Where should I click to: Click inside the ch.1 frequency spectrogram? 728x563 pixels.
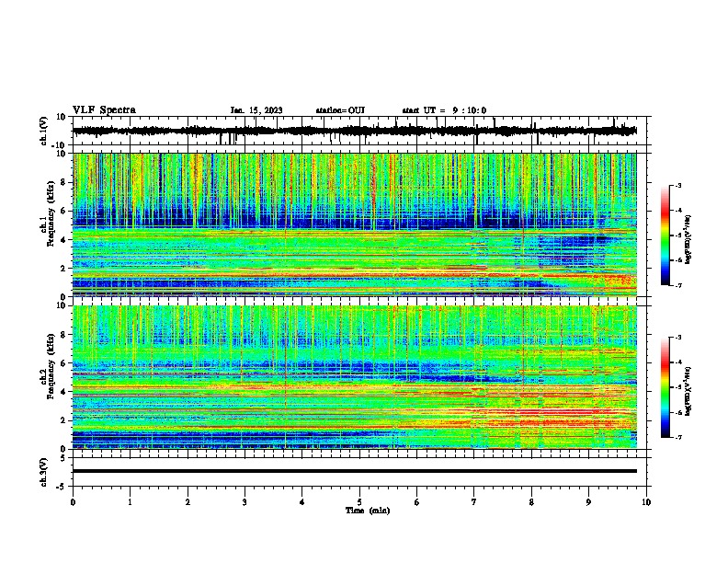[x=354, y=224]
